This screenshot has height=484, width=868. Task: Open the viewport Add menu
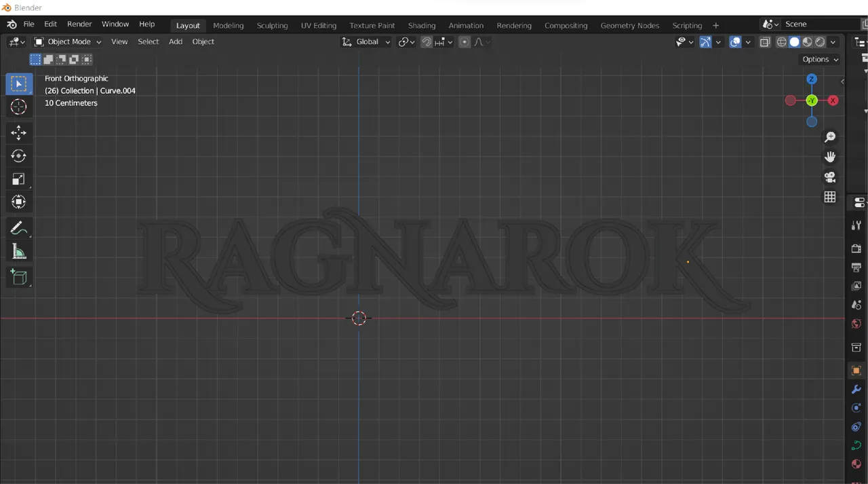pos(176,42)
